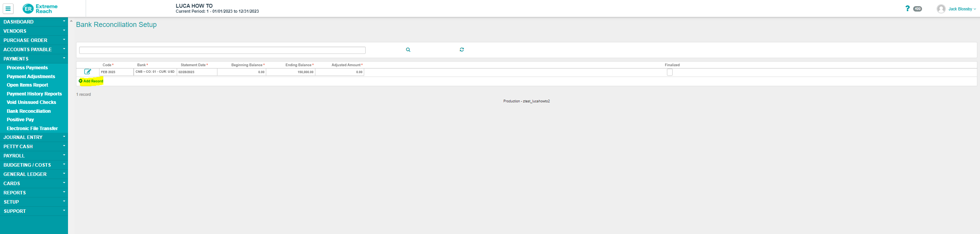The width and height of the screenshot is (980, 234).
Task: Click the user avatar icon
Action: 941,9
